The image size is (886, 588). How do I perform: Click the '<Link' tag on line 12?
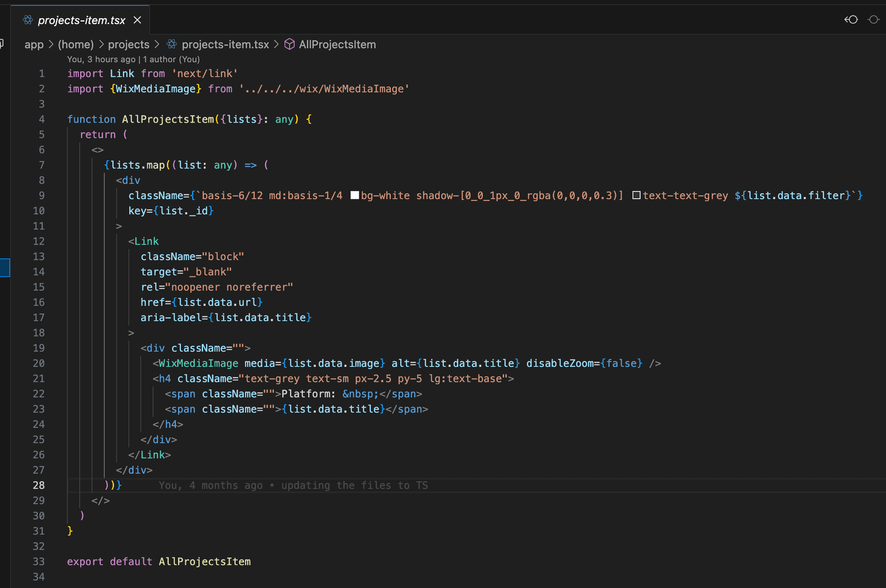click(144, 241)
